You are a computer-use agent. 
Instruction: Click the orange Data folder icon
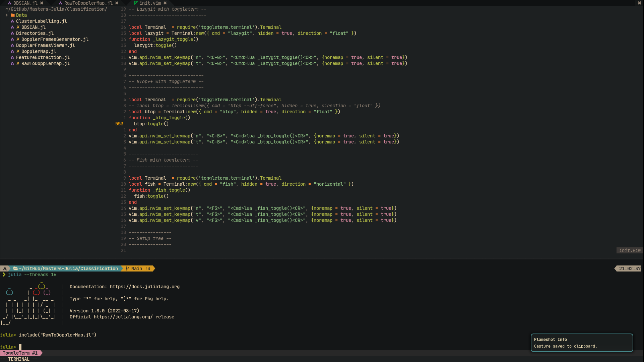coord(12,15)
